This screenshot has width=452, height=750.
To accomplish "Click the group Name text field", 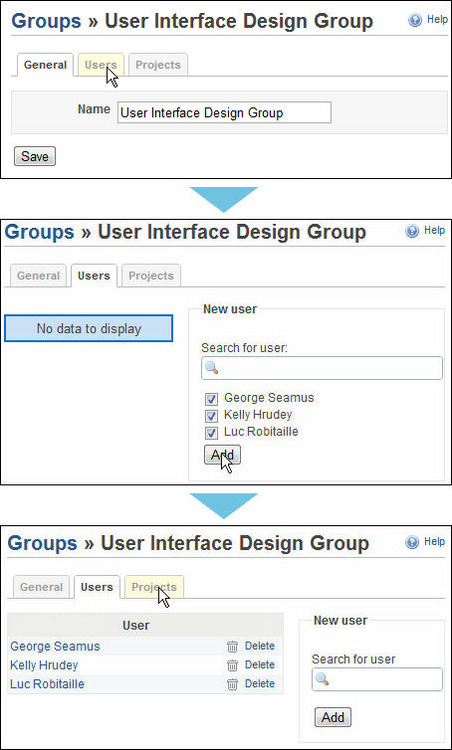I will pos(224,113).
